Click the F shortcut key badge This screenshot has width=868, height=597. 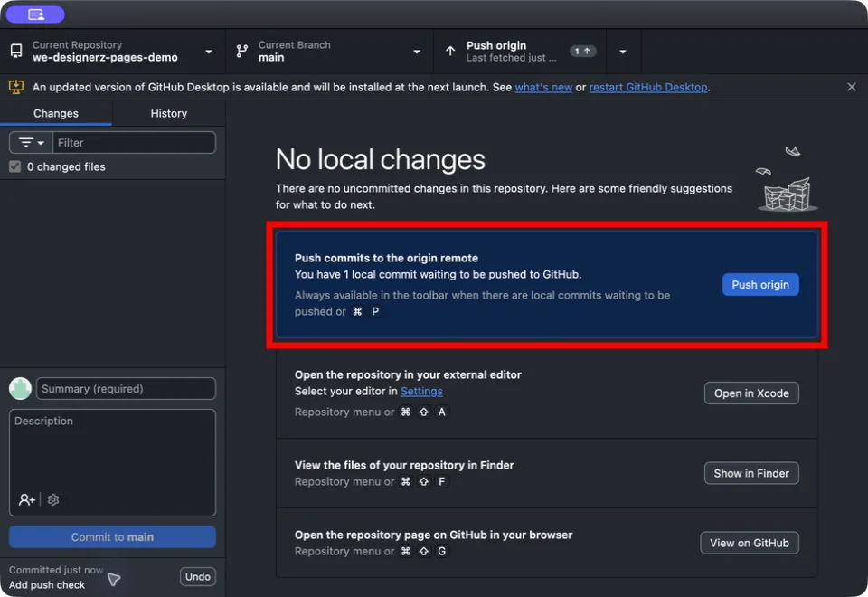(x=442, y=481)
